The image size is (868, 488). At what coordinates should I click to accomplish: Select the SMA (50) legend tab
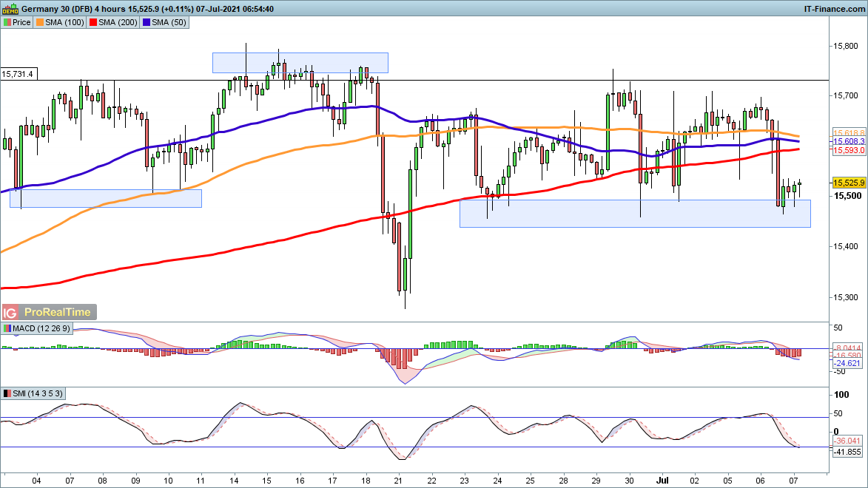point(166,22)
